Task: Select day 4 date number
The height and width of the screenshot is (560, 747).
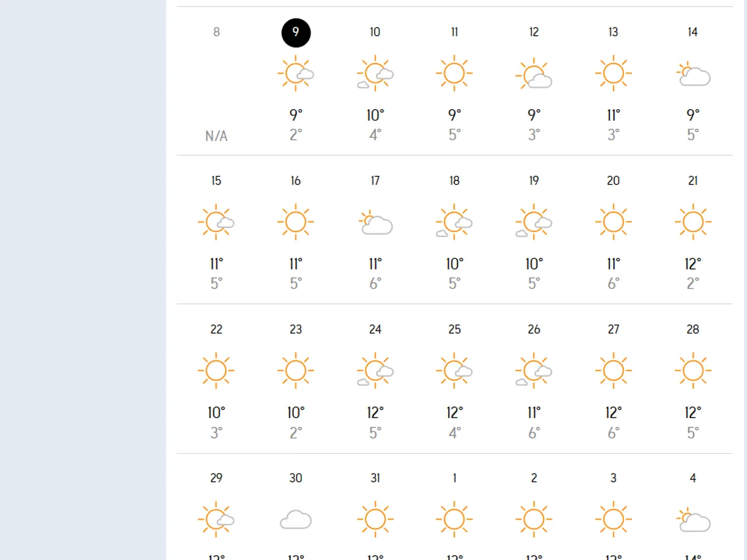Action: pos(693,478)
